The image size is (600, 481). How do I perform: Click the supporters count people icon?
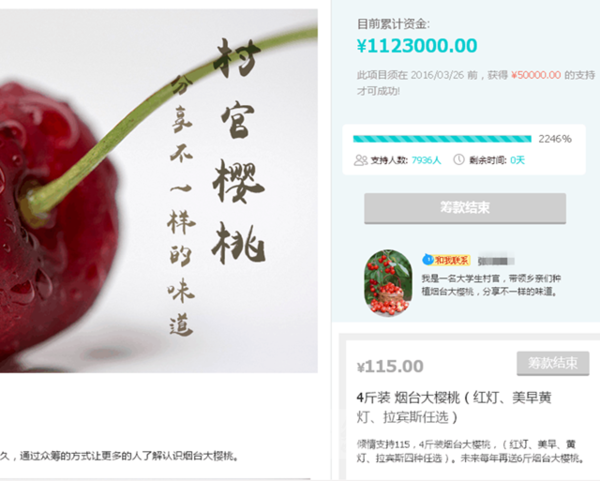[360, 160]
